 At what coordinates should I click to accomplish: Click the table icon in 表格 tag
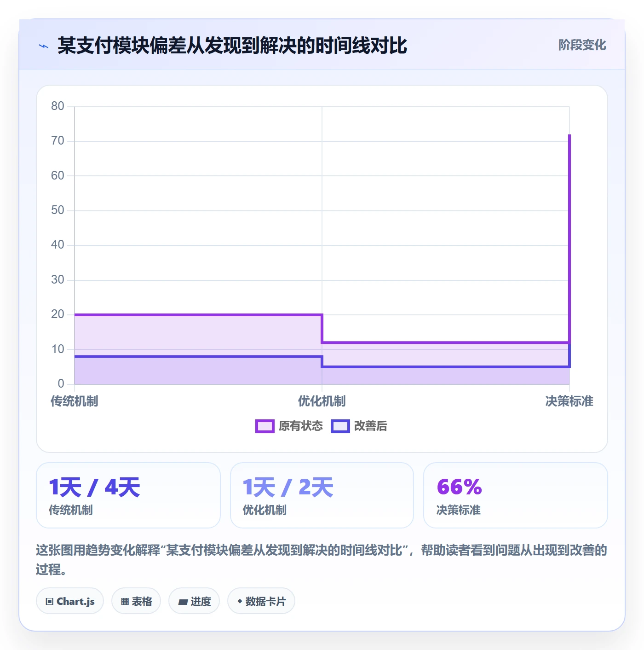(x=125, y=601)
